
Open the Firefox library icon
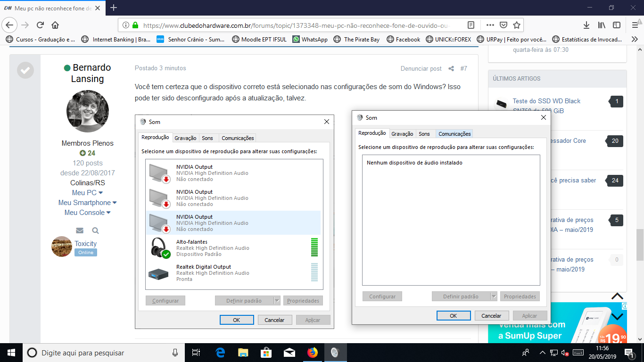click(602, 25)
